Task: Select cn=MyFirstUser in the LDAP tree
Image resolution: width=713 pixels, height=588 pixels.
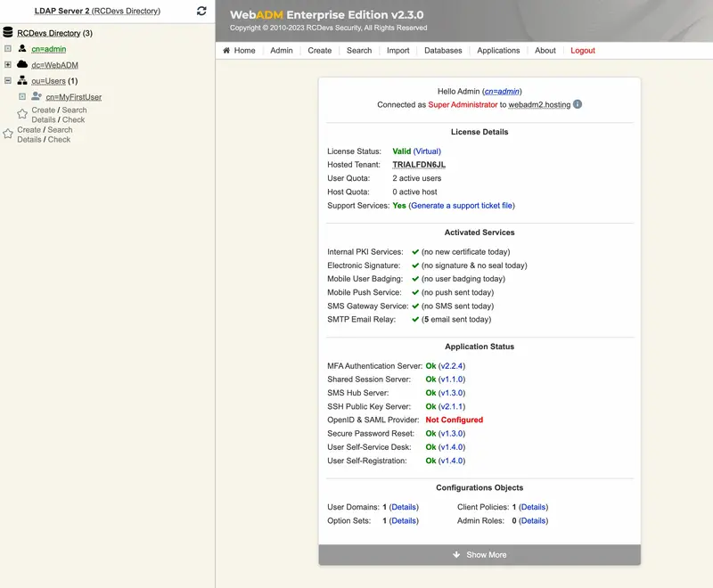Action: (74, 97)
